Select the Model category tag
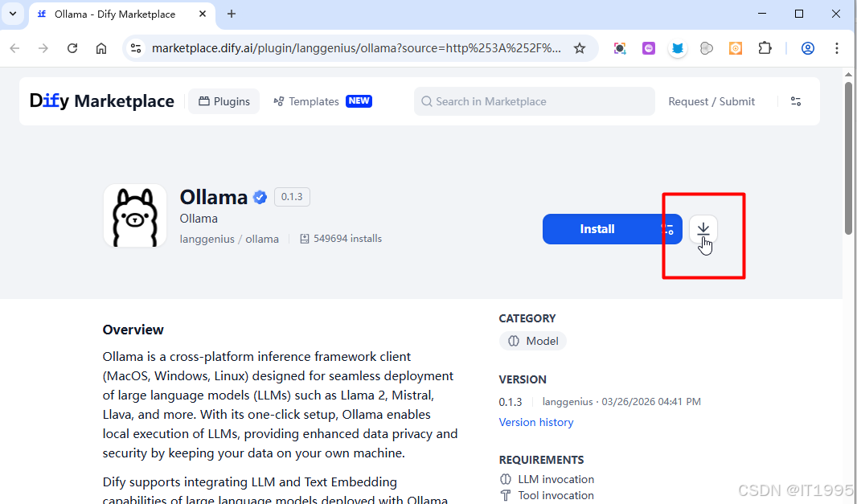 [x=533, y=341]
